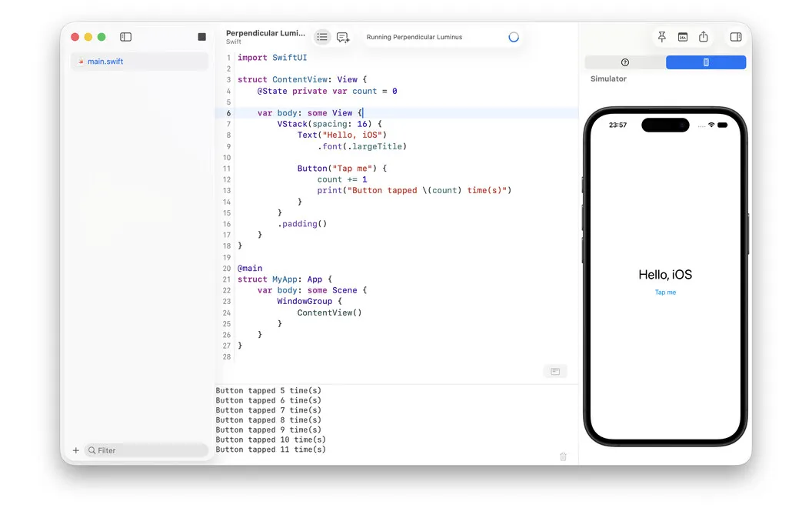The image size is (812, 508).
Task: Click the ".font(.largeTitle)" modifier line
Action: 362,147
